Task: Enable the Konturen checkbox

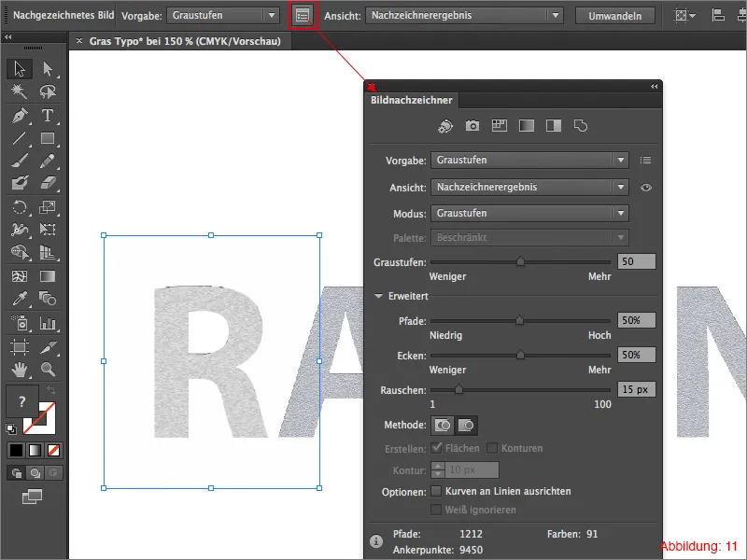Action: (x=492, y=448)
